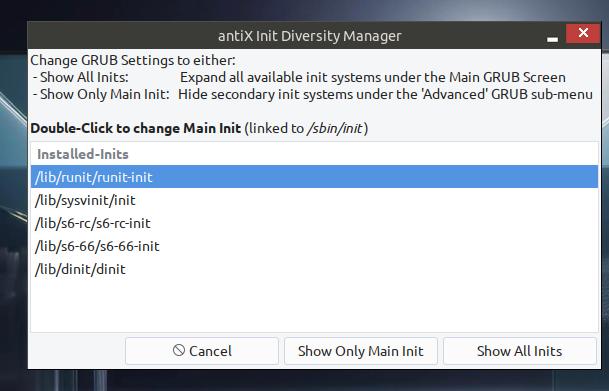Click the Show All Inits button
Screen dimensions: 609x391
[x=520, y=351]
